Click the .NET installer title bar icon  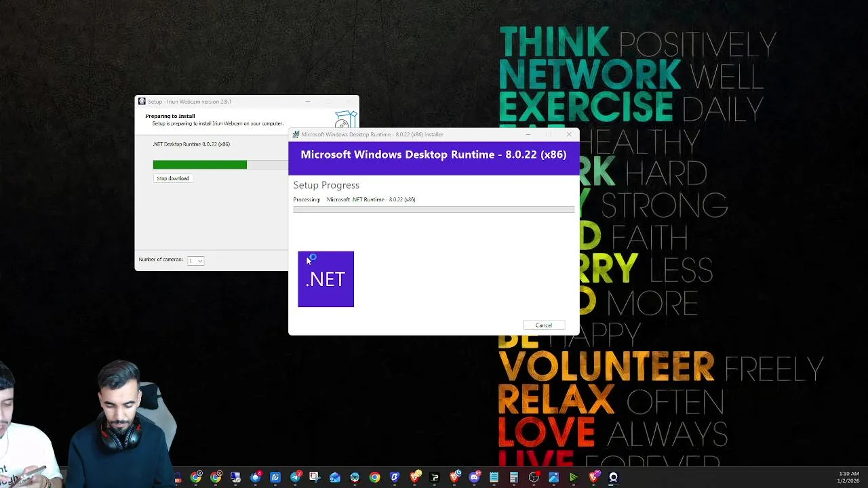[x=296, y=134]
